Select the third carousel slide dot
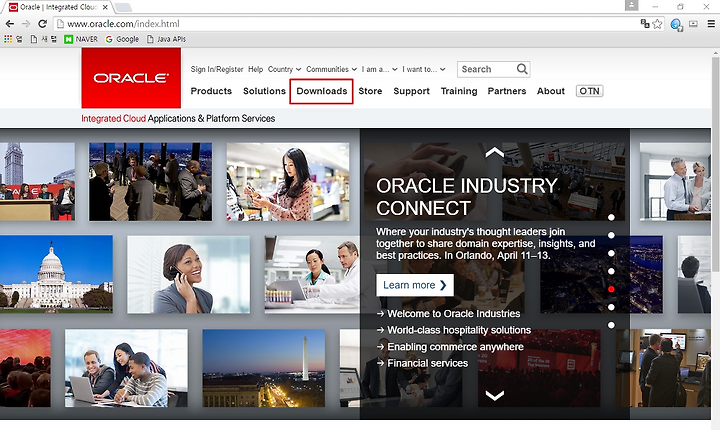Screen dimensions: 720x430 (611, 253)
